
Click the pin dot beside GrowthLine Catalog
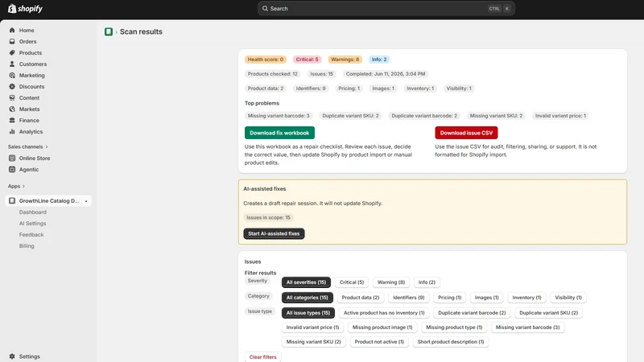[86, 201]
